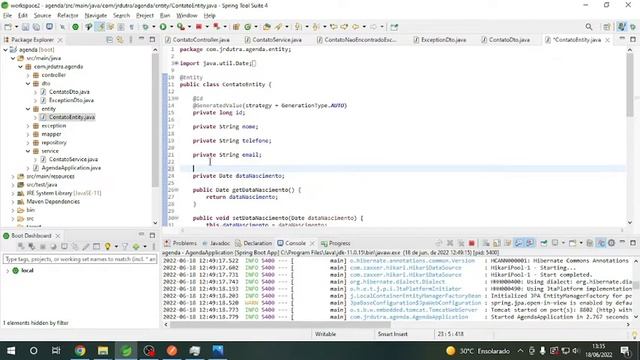Screen dimensions: 640x360
Task: Click the filter icon in Boot Dashboard toolbar
Action: (x=125, y=246)
